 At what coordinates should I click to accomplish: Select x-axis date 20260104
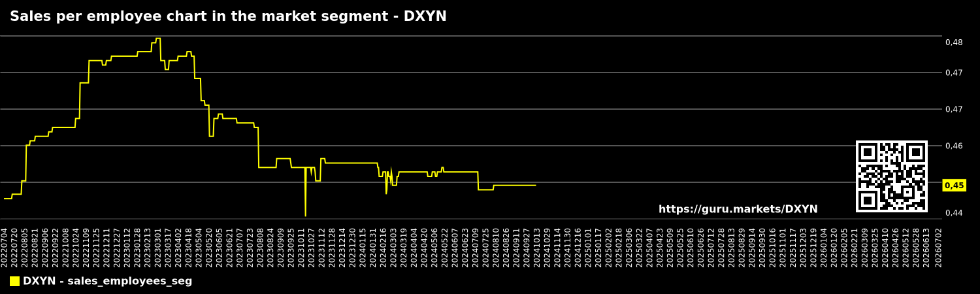pyautogui.click(x=825, y=247)
